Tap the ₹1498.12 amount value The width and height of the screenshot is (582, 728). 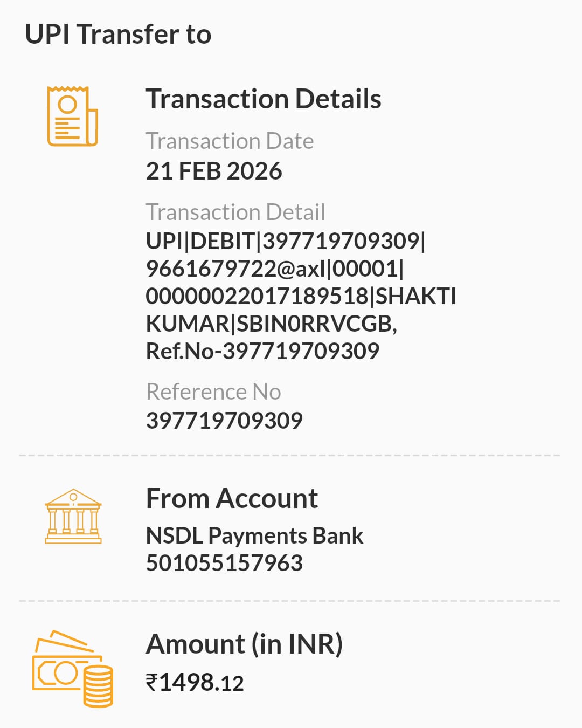click(195, 683)
